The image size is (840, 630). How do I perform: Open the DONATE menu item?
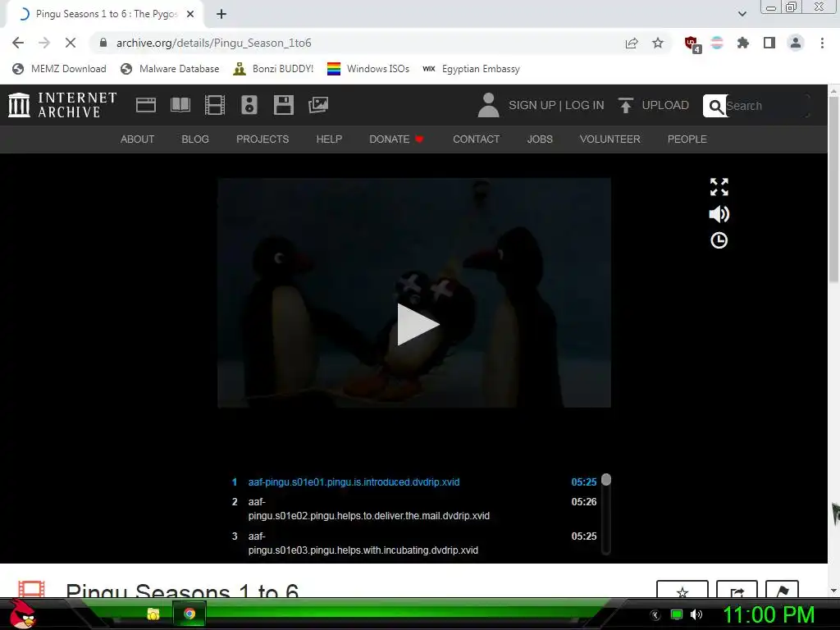point(396,139)
